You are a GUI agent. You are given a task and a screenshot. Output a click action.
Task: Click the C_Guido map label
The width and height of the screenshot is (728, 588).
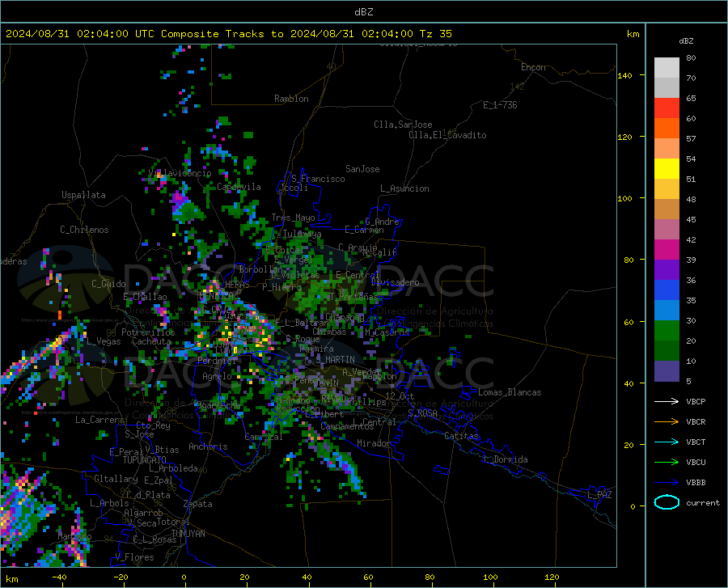click(108, 284)
